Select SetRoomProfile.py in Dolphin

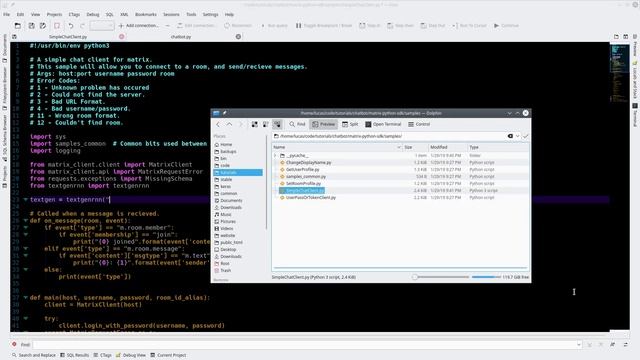[303, 184]
